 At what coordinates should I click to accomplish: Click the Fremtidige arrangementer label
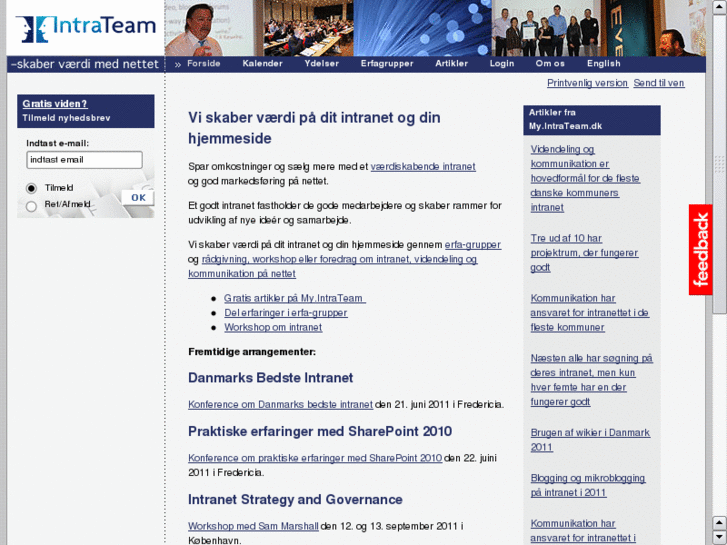tap(252, 352)
